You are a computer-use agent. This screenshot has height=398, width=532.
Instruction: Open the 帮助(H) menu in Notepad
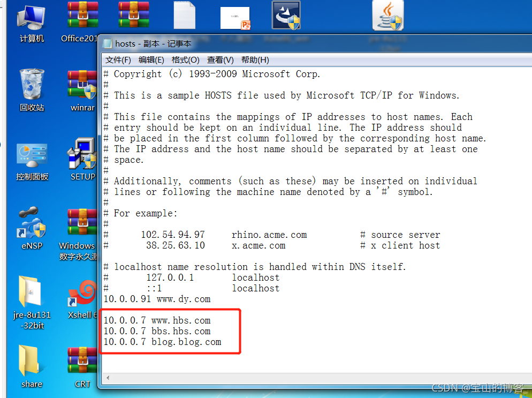[x=255, y=60]
